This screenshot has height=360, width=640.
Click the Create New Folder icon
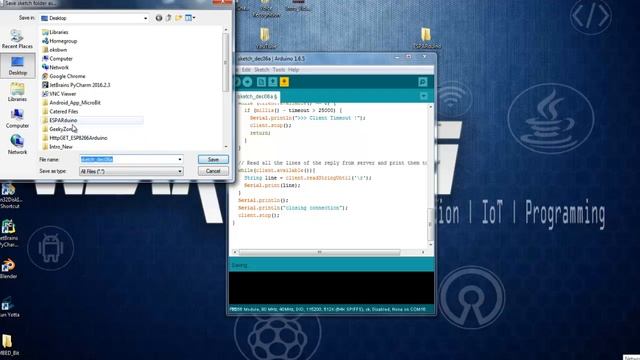[x=178, y=18]
